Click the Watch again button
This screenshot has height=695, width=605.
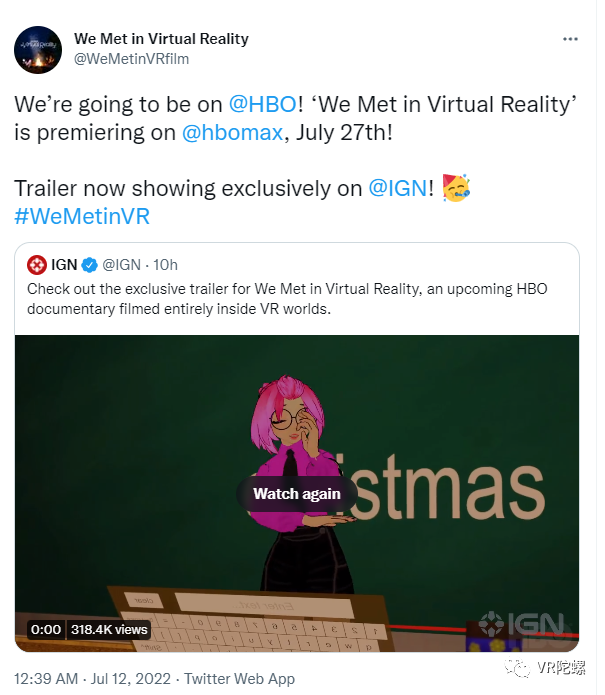coord(297,494)
